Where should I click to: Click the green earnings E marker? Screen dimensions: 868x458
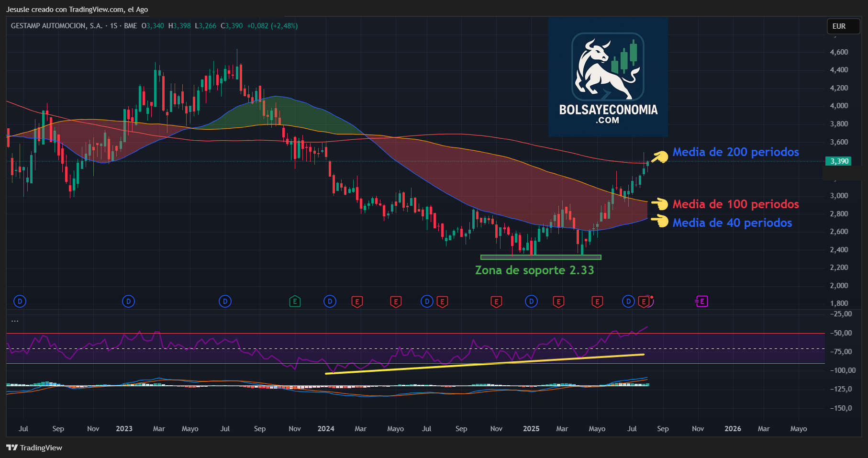(x=295, y=302)
